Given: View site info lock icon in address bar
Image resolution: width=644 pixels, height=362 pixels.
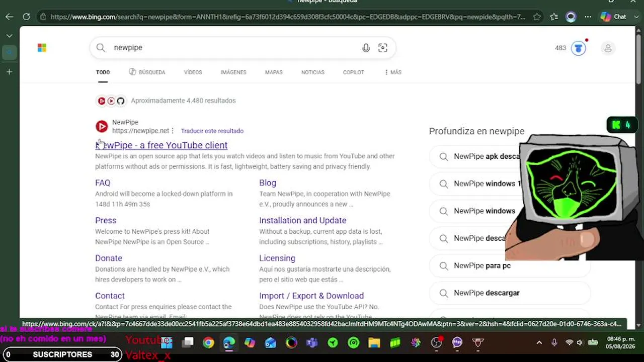Looking at the screenshot, I should click(x=44, y=17).
